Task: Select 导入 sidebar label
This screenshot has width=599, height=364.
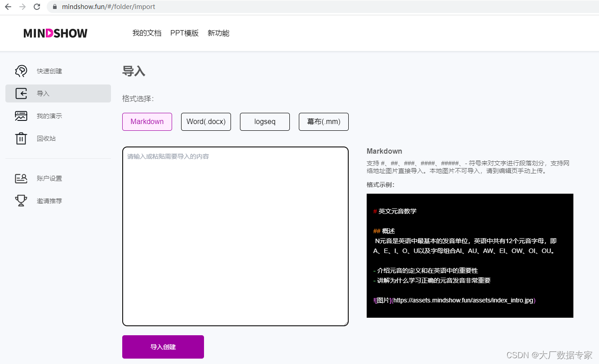Action: 43,93
